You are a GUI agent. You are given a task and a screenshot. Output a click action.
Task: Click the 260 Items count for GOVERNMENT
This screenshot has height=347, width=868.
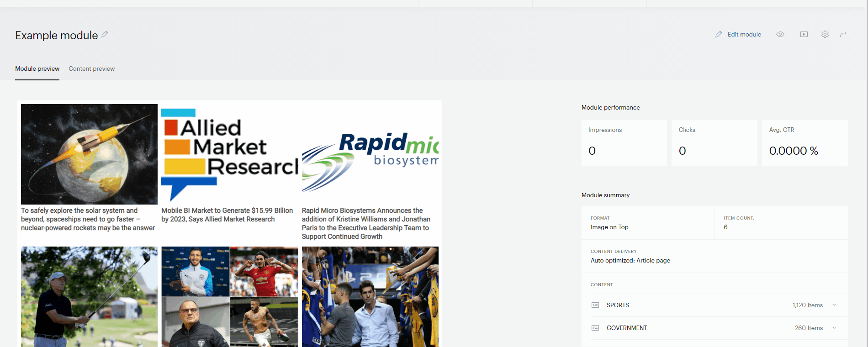pos(809,328)
